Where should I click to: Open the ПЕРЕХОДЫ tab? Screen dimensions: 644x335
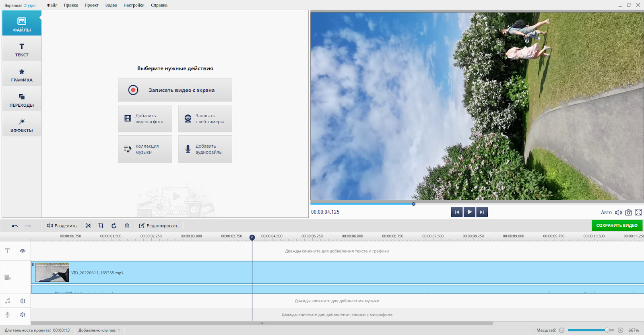22,100
